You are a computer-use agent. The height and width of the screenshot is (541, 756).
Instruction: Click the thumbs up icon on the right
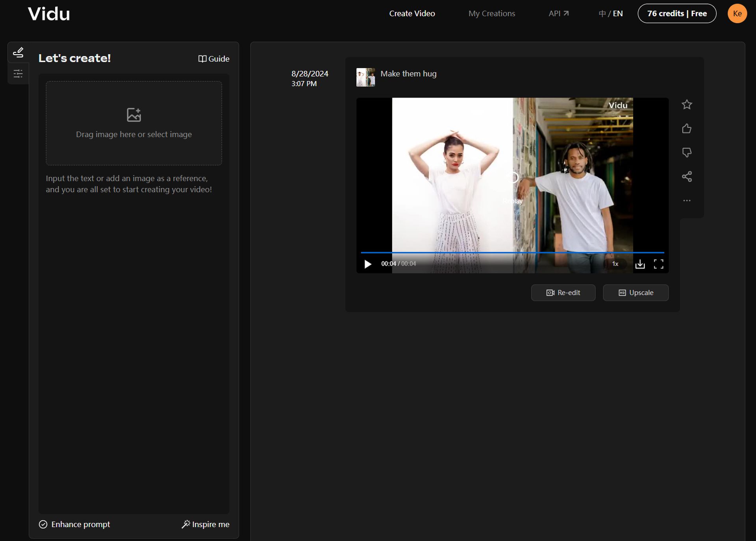[687, 128]
